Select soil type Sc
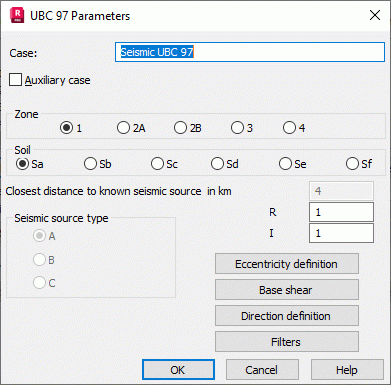The height and width of the screenshot is (385, 391). (157, 164)
